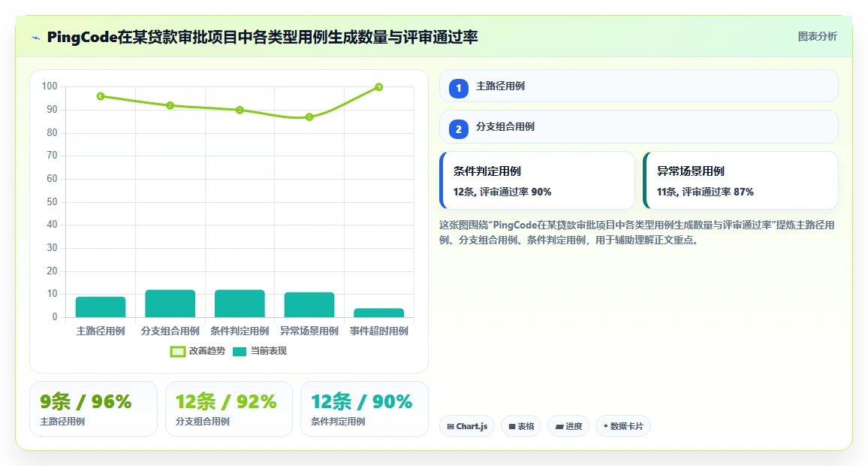Click the 12条, 评审通过率 90% text
868x466 pixels.
[x=502, y=192]
